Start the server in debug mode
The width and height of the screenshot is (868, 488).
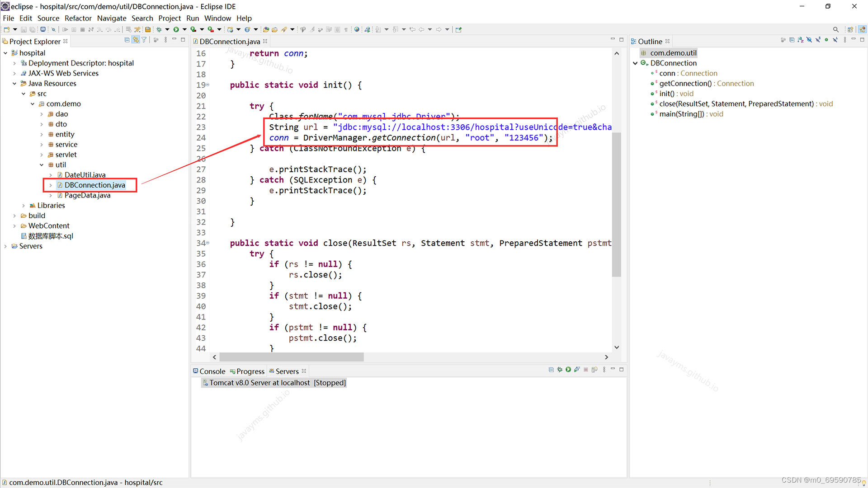tap(560, 370)
